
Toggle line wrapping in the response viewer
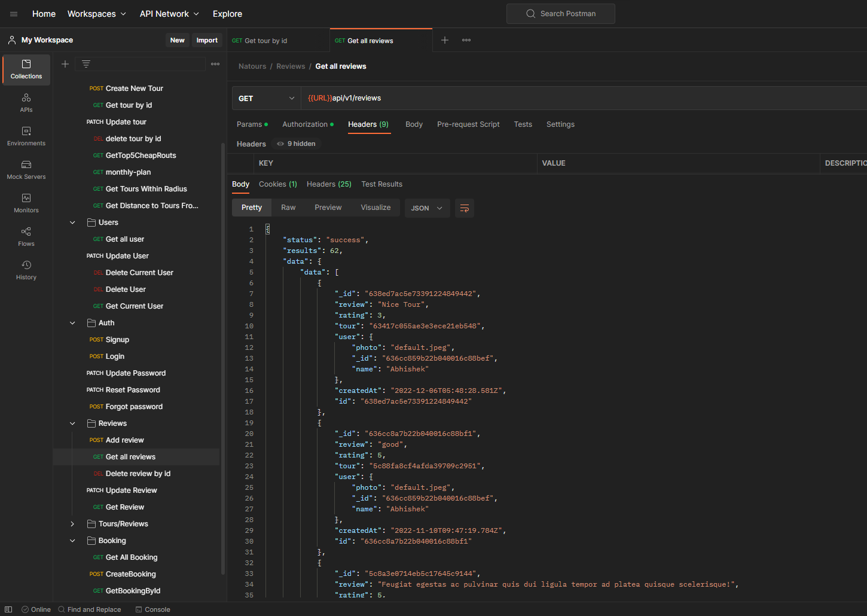465,208
